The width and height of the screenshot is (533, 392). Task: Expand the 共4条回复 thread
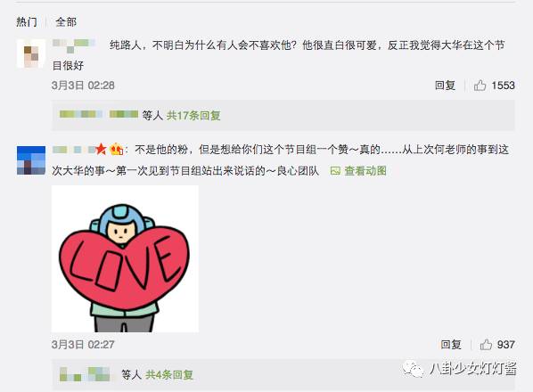pyautogui.click(x=169, y=375)
